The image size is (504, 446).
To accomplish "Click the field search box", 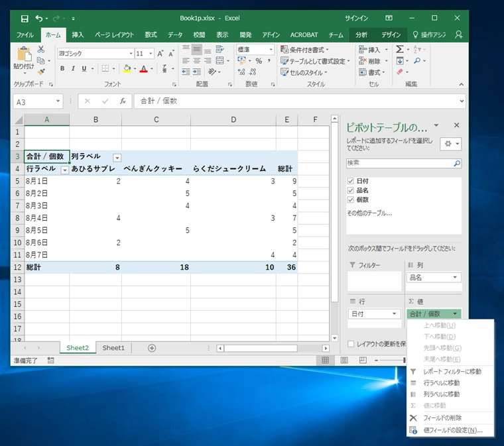I will pyautogui.click(x=399, y=162).
